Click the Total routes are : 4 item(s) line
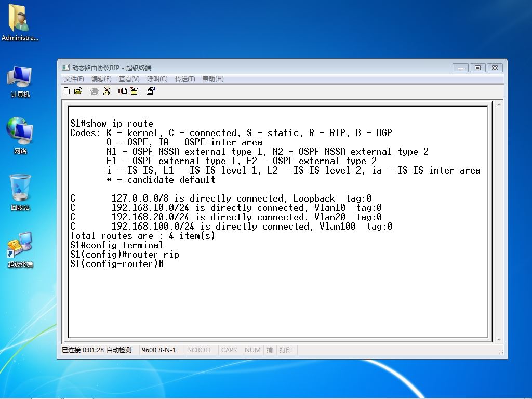This screenshot has width=532, height=399. click(x=142, y=236)
